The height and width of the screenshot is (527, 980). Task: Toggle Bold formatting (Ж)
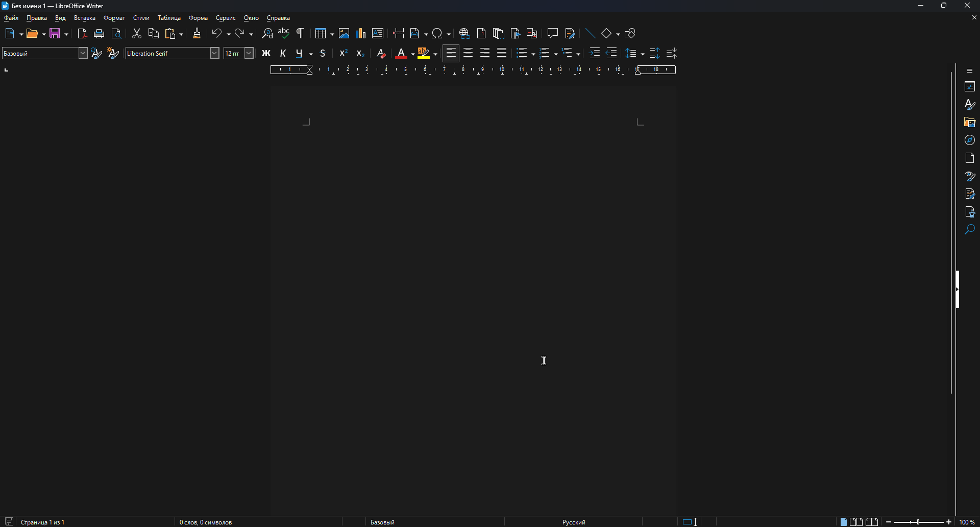tap(266, 54)
